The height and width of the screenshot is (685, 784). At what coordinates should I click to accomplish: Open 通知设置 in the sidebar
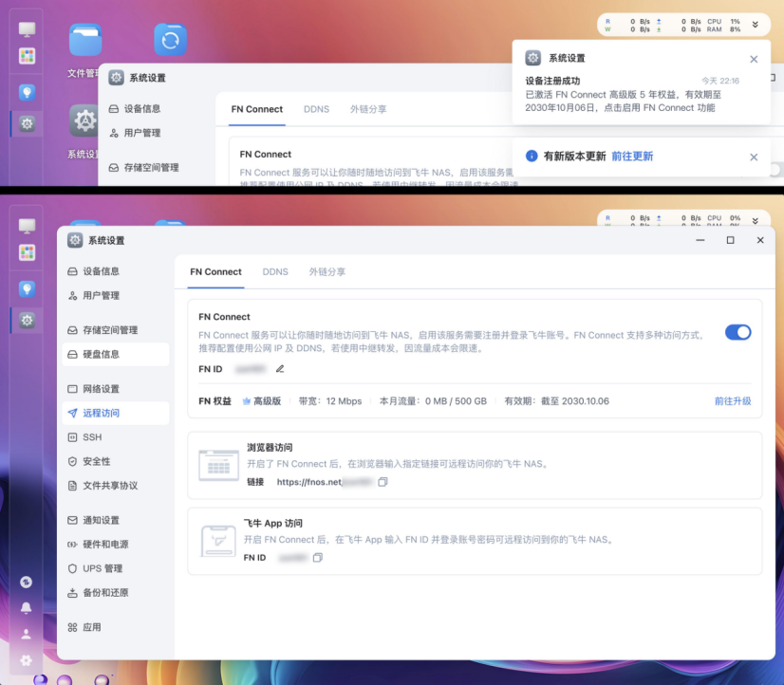click(x=116, y=520)
